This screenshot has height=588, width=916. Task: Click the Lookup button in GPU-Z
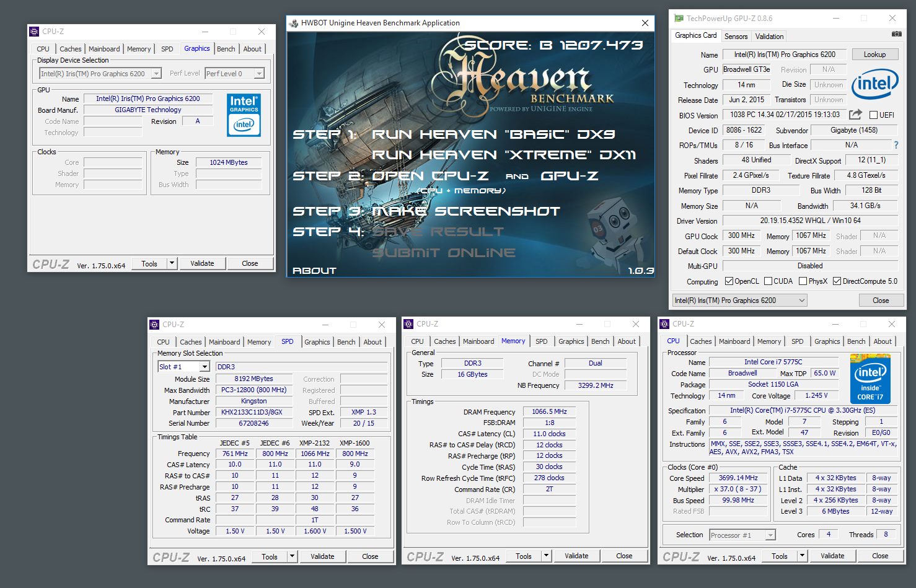(x=875, y=55)
